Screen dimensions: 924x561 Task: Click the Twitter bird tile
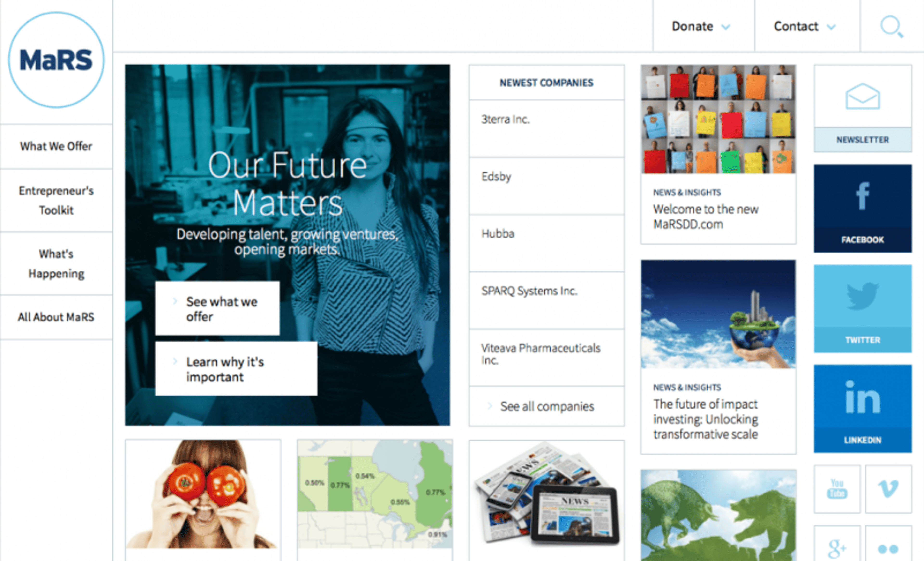point(862,308)
